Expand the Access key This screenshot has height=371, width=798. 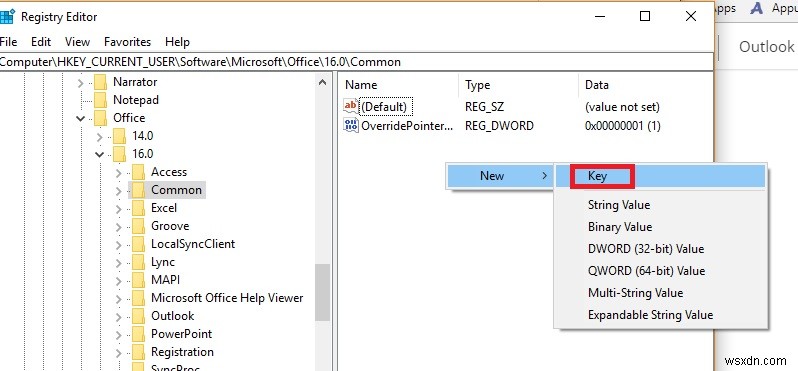118,173
